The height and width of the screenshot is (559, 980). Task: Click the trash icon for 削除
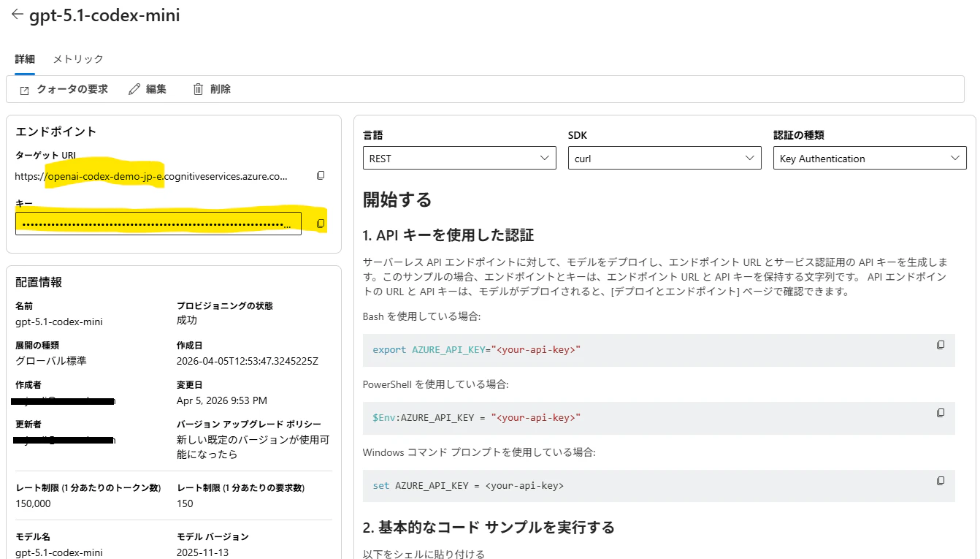198,89
